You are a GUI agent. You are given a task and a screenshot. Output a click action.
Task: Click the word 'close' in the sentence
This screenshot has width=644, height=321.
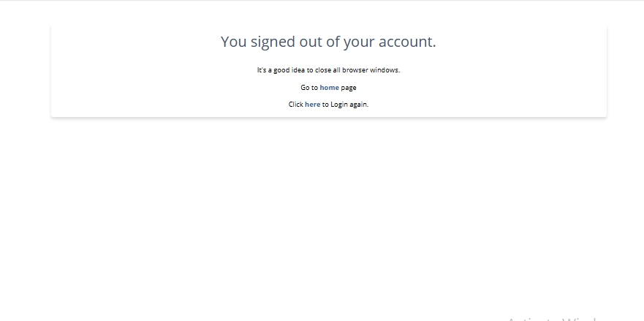click(x=323, y=70)
